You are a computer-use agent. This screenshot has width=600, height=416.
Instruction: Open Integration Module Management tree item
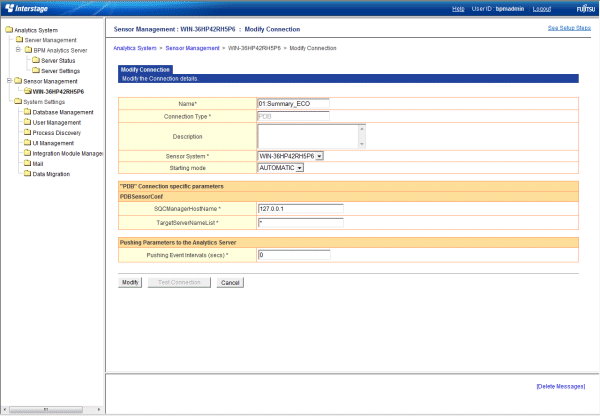pyautogui.click(x=68, y=153)
